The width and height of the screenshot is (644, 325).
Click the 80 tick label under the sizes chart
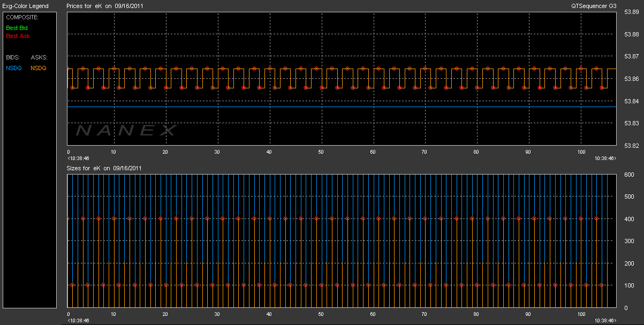point(476,314)
